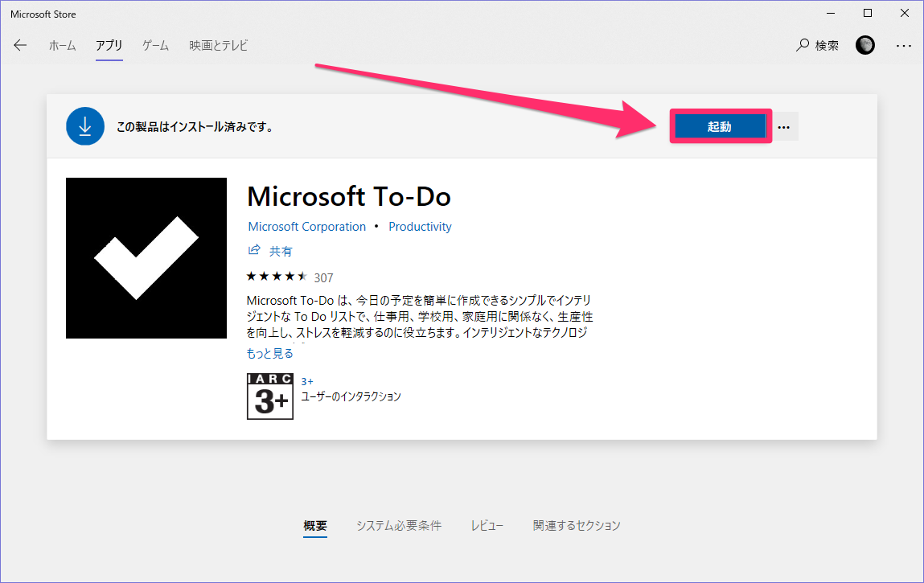The image size is (924, 583).
Task: Click the この製品はインストール済みです message
Action: click(195, 127)
